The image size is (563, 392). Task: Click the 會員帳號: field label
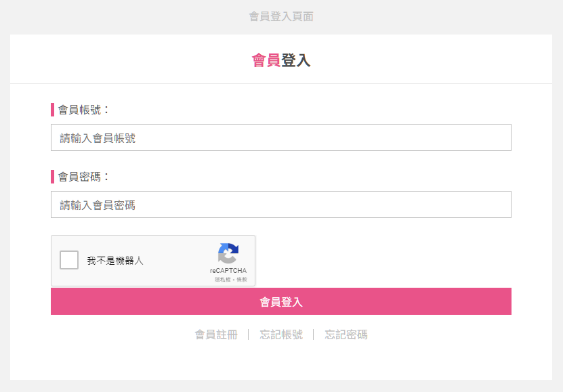point(83,110)
